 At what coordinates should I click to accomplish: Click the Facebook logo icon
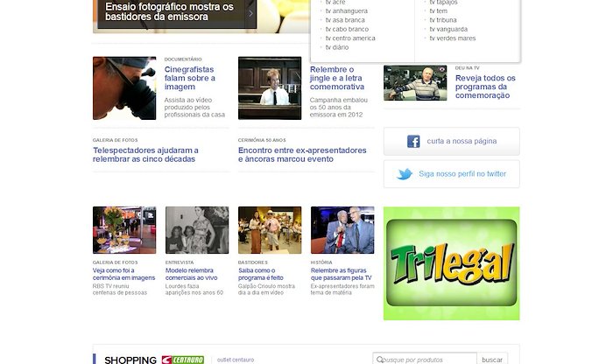tap(413, 141)
